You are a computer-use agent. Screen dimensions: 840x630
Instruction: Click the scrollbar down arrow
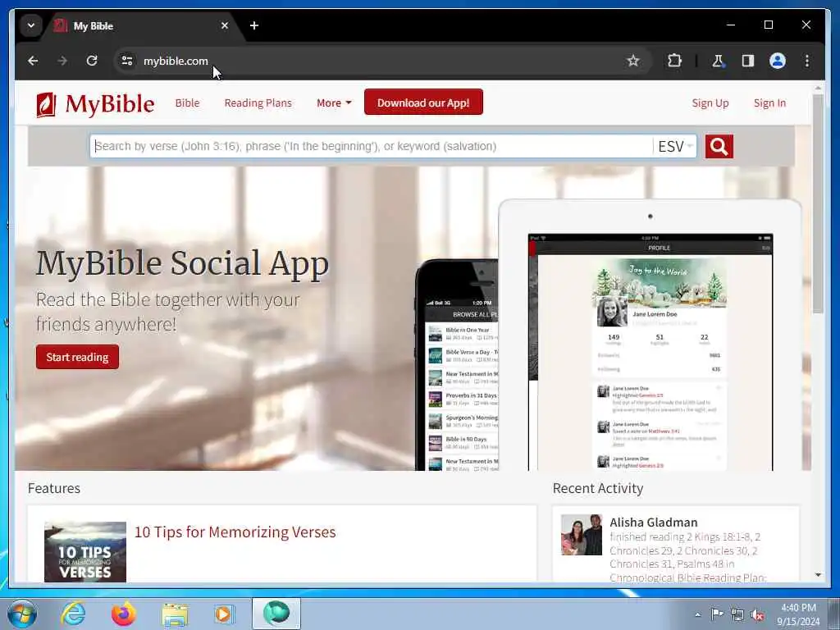coord(818,575)
